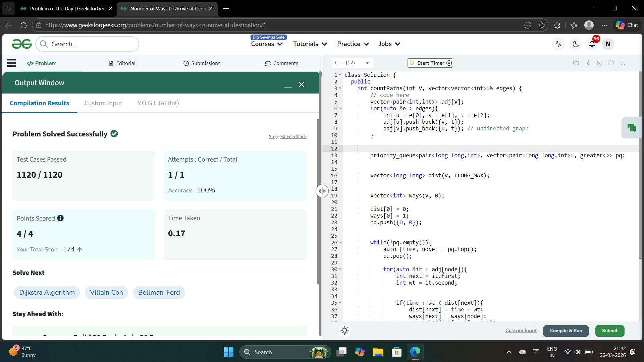This screenshot has width=644, height=362.
Task: Click the panel resize divider handle
Action: (322, 191)
